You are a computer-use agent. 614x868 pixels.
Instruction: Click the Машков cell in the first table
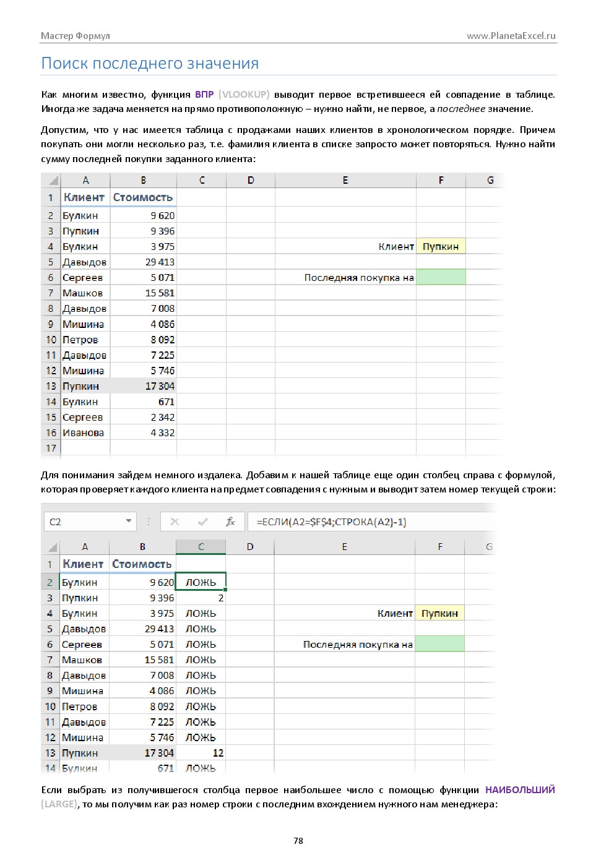(x=85, y=293)
